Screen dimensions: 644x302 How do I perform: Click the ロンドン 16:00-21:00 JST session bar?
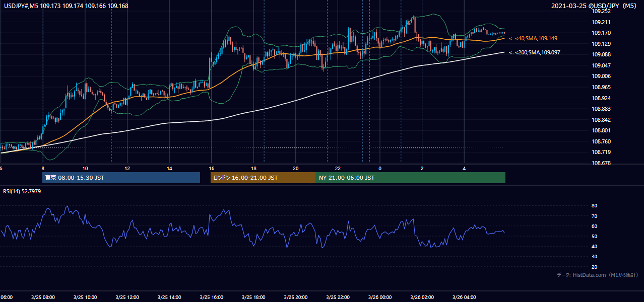click(x=263, y=178)
